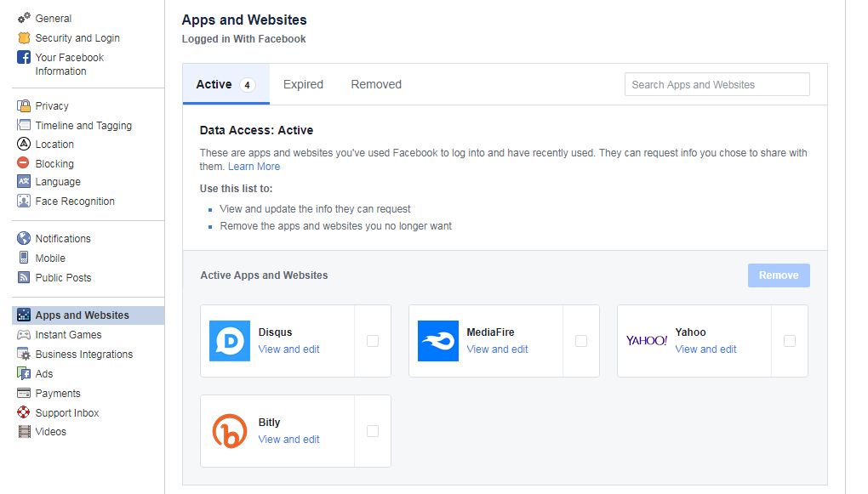Viewport: 868px width, 494px height.
Task: Click the red Blocking icon
Action: click(x=23, y=163)
